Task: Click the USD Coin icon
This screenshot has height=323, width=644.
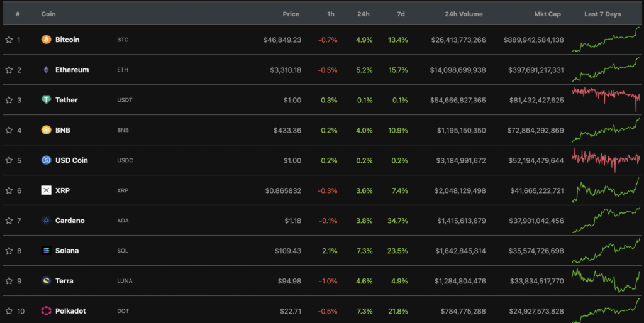Action: pyautogui.click(x=46, y=160)
